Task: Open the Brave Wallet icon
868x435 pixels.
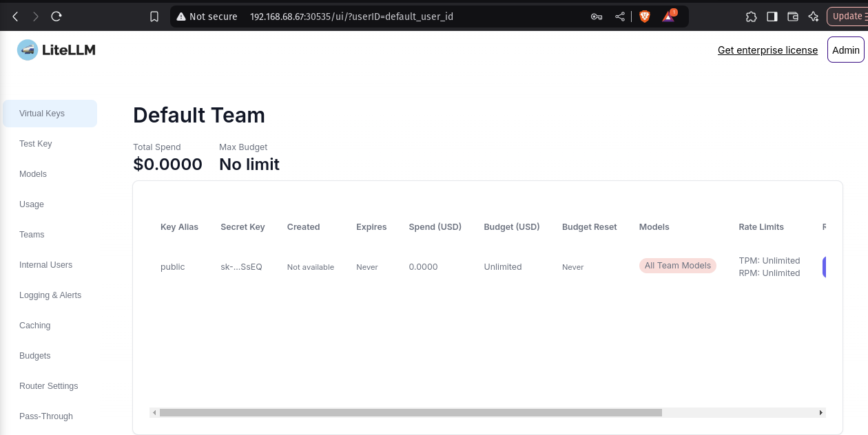Action: 793,17
